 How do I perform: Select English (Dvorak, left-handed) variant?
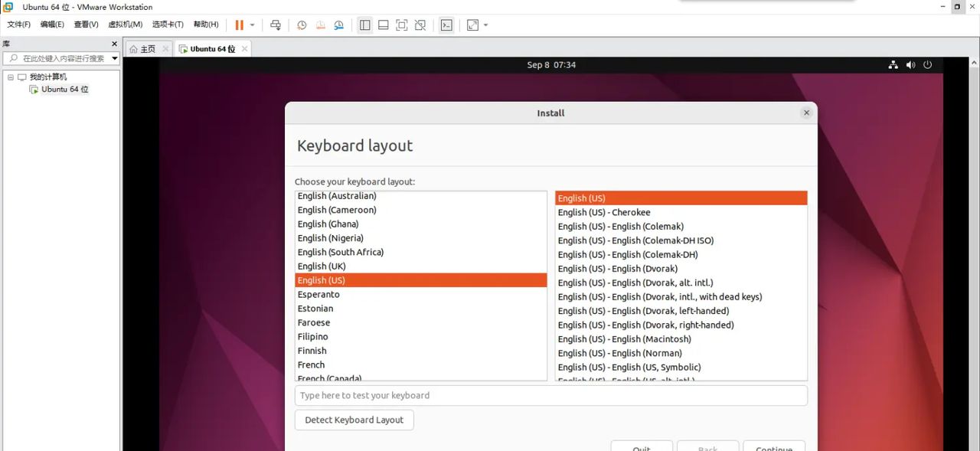pos(681,311)
